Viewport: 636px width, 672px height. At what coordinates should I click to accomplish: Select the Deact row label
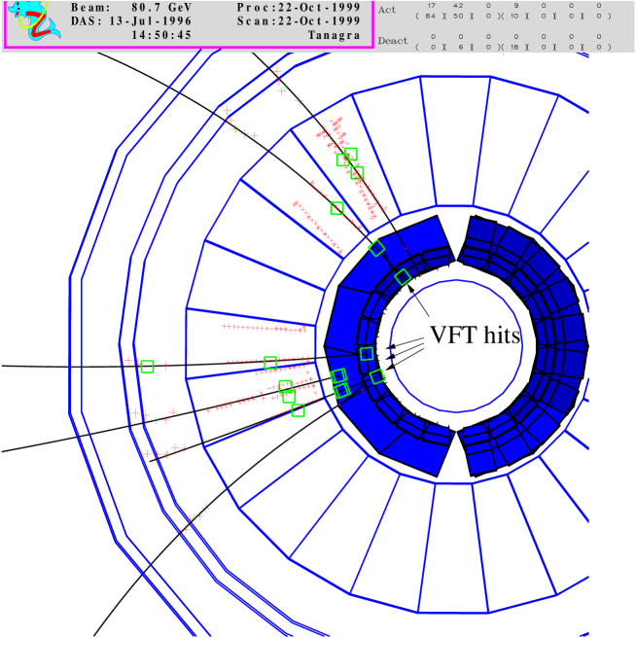392,40
